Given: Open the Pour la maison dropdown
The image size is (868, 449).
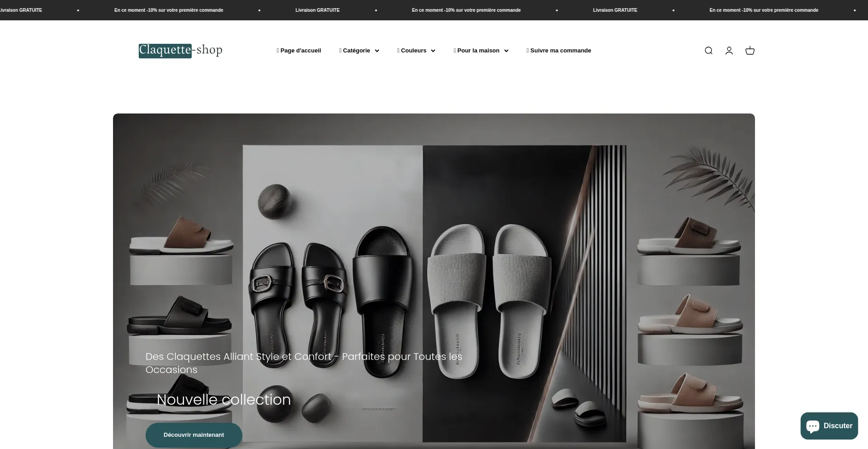Looking at the screenshot, I should [x=481, y=51].
